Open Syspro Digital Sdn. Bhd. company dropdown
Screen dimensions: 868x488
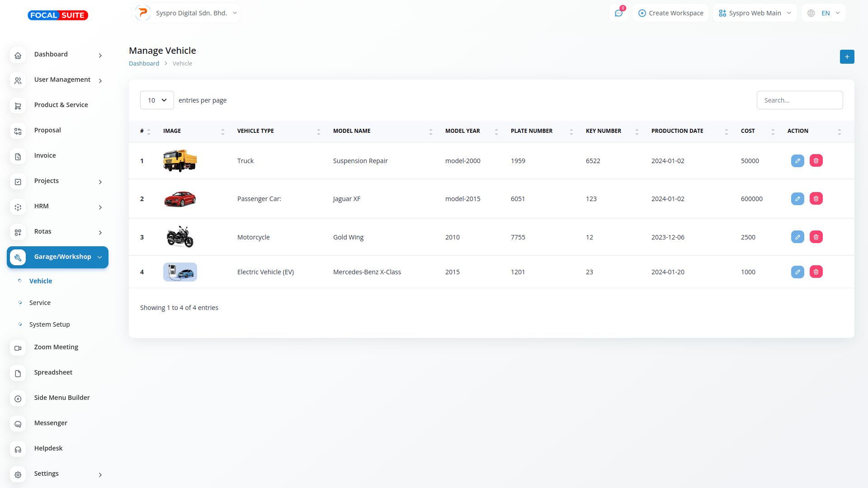(187, 13)
